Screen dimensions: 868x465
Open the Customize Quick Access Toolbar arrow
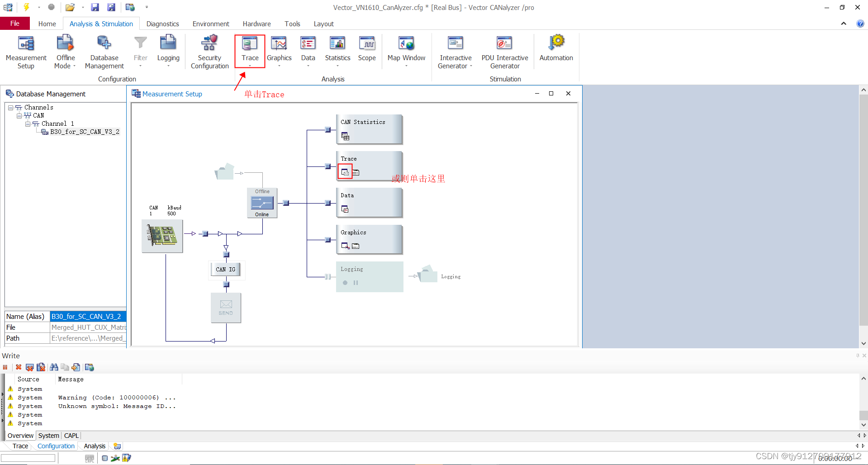[x=147, y=7]
